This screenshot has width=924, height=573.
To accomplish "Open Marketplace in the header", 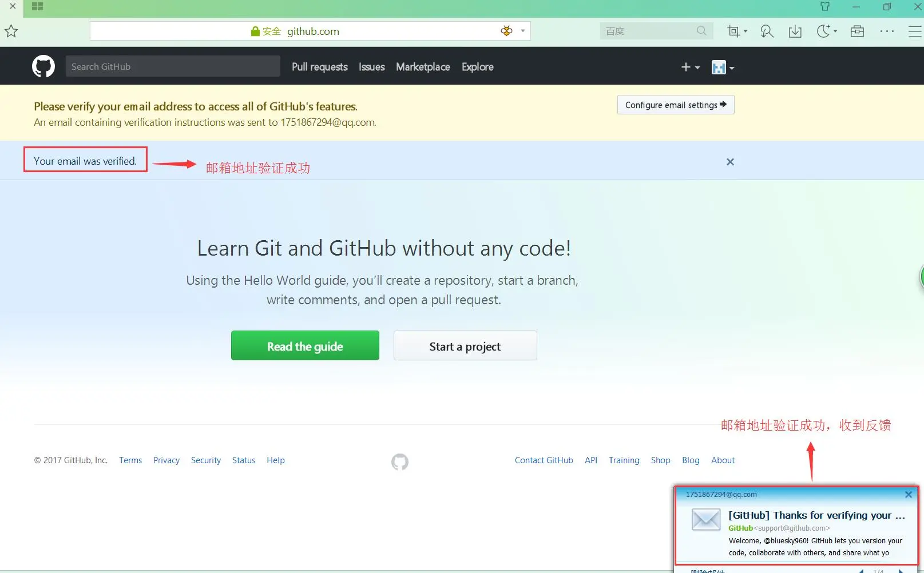I will click(x=423, y=67).
